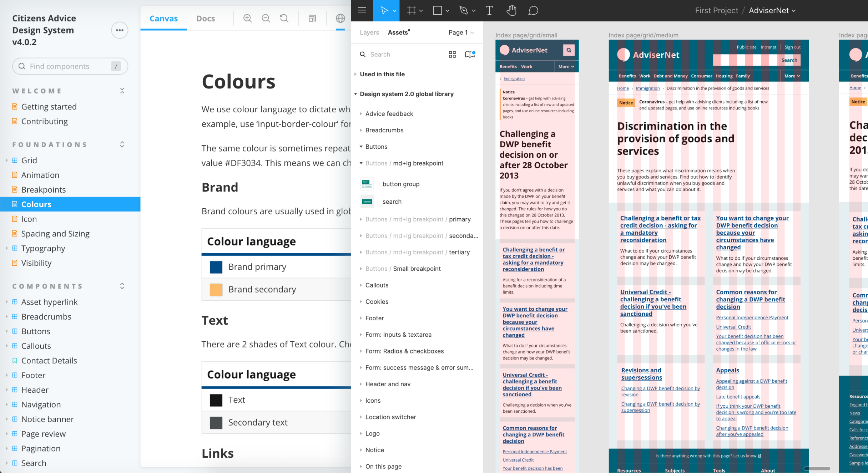The width and height of the screenshot is (868, 473).
Task: Click the search icon in small AdviserNet header
Action: [569, 50]
